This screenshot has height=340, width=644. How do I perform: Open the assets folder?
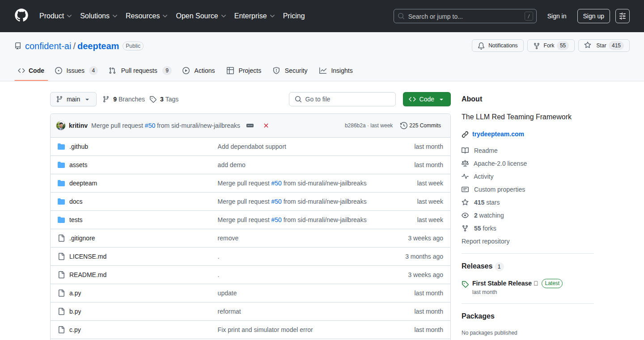click(78, 165)
